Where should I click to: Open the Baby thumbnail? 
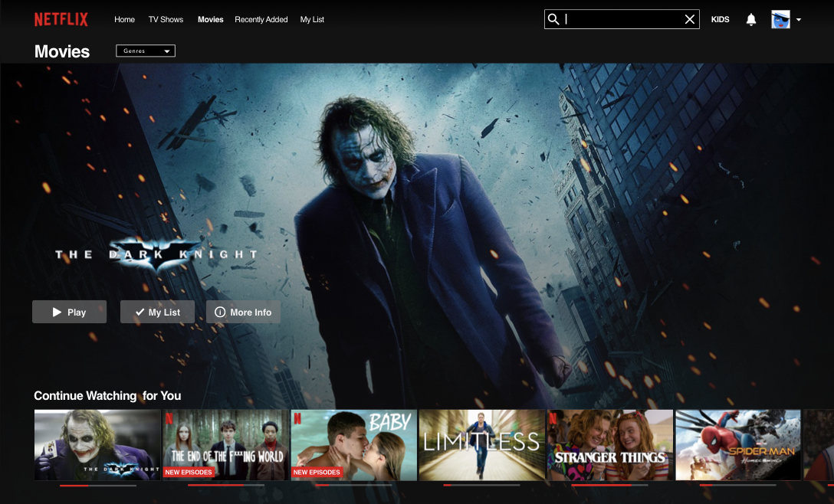coord(353,445)
